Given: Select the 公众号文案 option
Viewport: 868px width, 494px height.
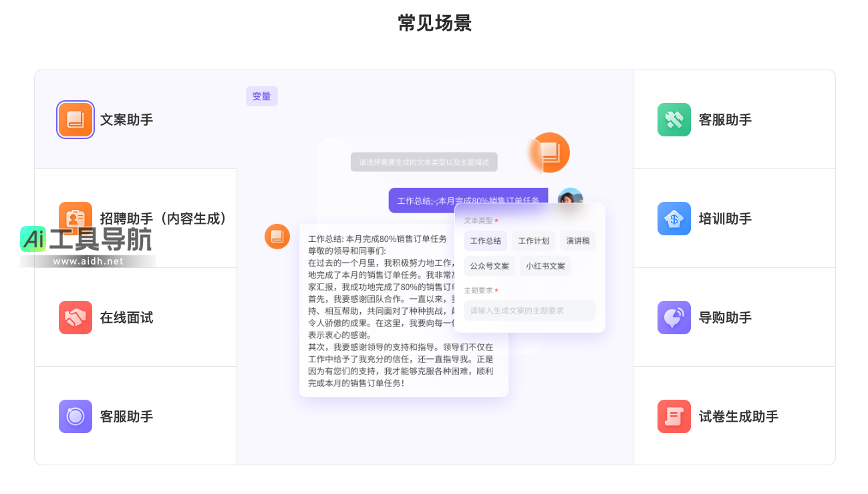Looking at the screenshot, I should click(489, 266).
